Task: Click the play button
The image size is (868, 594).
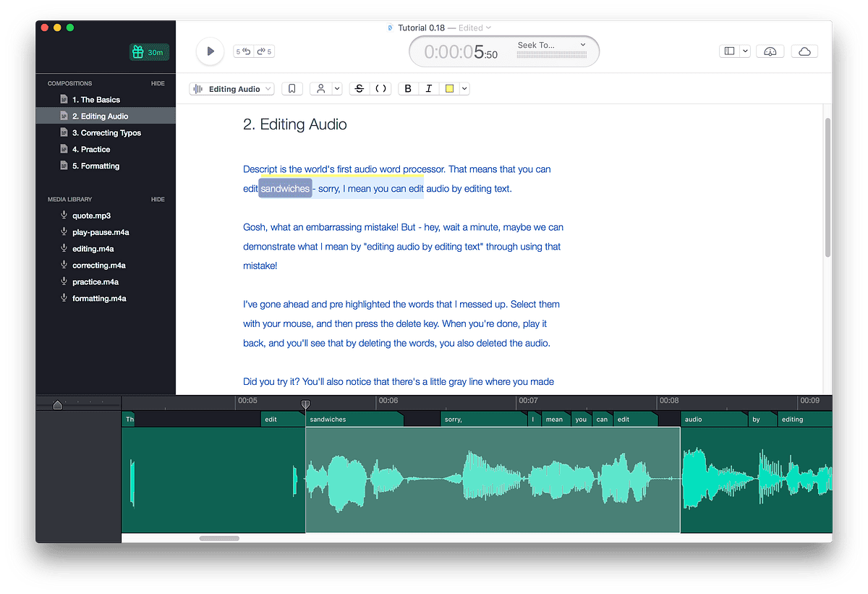Action: (x=210, y=51)
